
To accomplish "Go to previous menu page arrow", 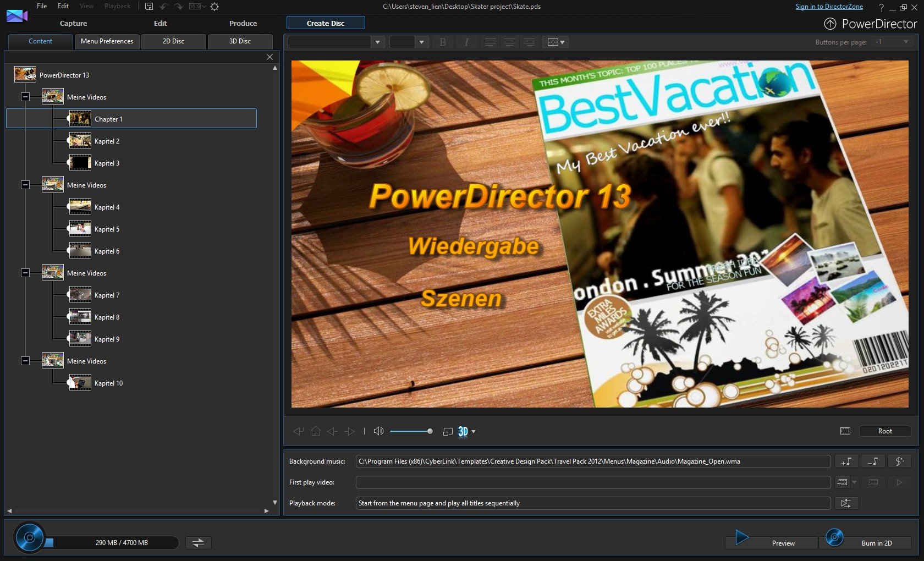I will click(x=332, y=431).
